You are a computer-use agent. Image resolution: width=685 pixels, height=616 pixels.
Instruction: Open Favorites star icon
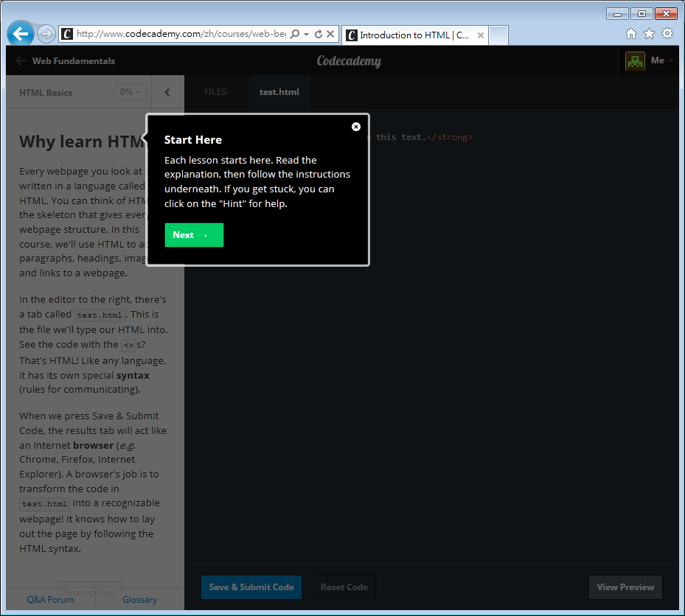(x=649, y=34)
